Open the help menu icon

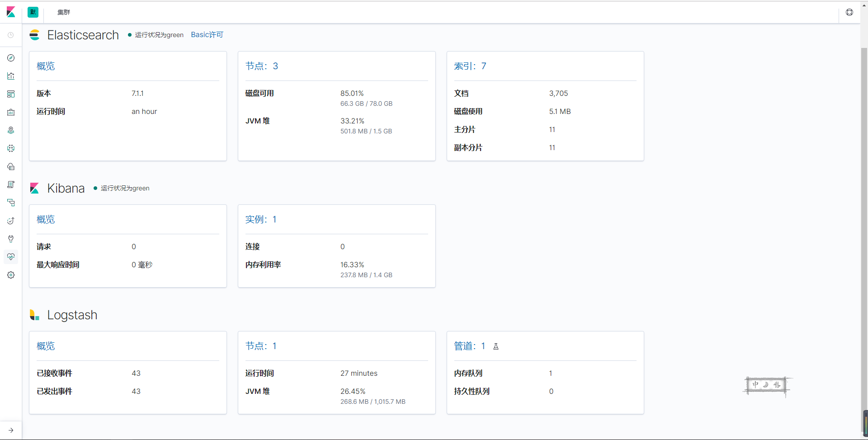849,12
